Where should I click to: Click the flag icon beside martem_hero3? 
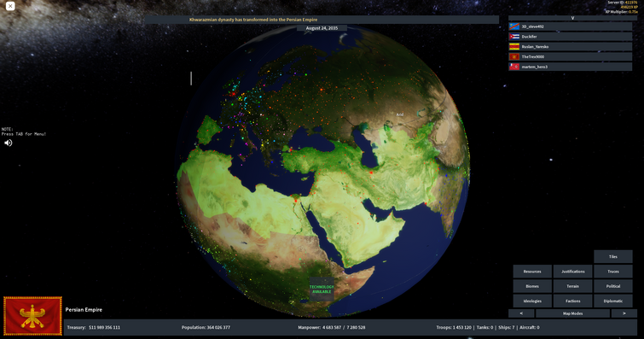[514, 67]
